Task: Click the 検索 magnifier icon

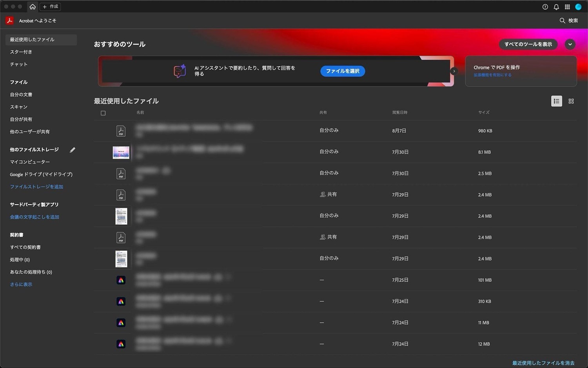Action: pyautogui.click(x=562, y=20)
